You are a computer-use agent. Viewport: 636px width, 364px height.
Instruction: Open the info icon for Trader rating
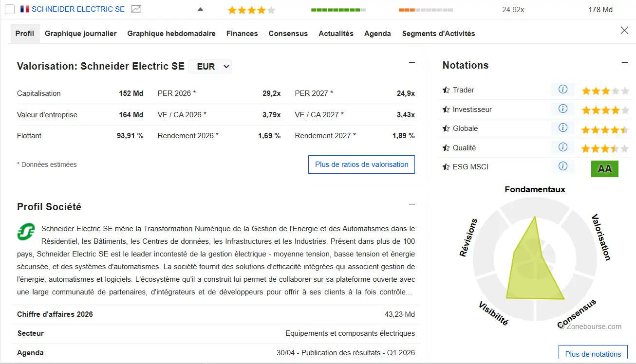tap(563, 90)
